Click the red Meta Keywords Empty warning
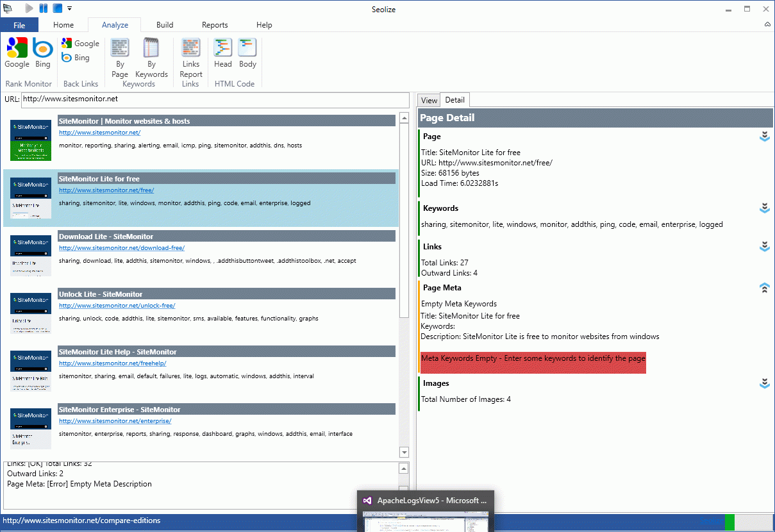 533,362
